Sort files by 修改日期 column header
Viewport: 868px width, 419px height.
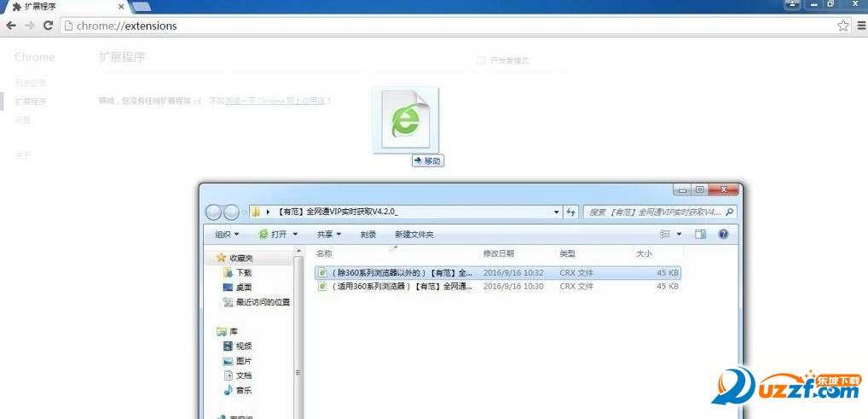(x=499, y=253)
